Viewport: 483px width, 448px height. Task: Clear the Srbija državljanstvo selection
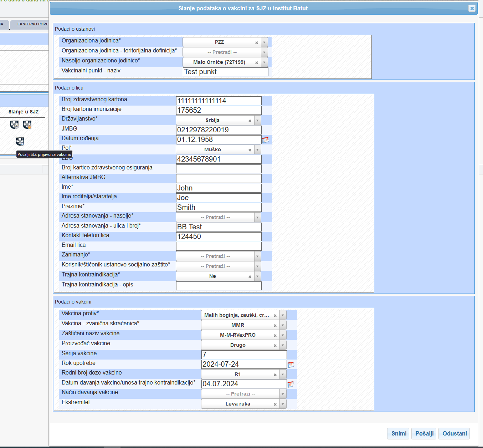tap(250, 121)
